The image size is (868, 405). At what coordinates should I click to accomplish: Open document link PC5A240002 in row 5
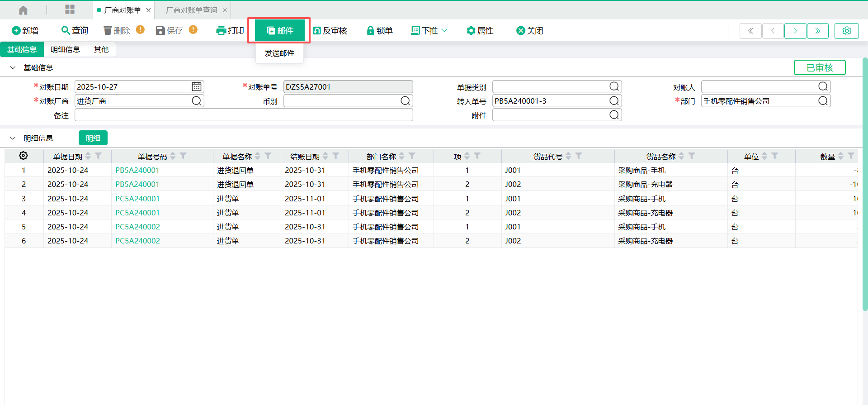pyautogui.click(x=137, y=227)
